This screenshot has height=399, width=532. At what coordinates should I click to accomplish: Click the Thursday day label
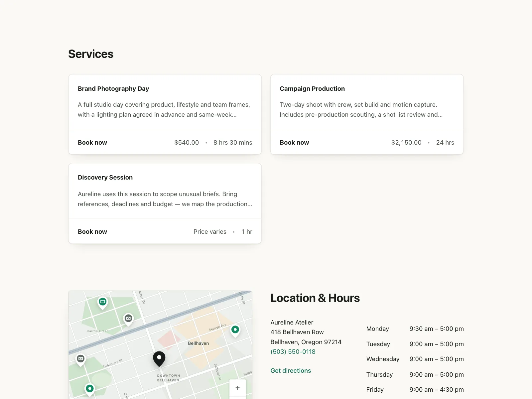pyautogui.click(x=379, y=375)
